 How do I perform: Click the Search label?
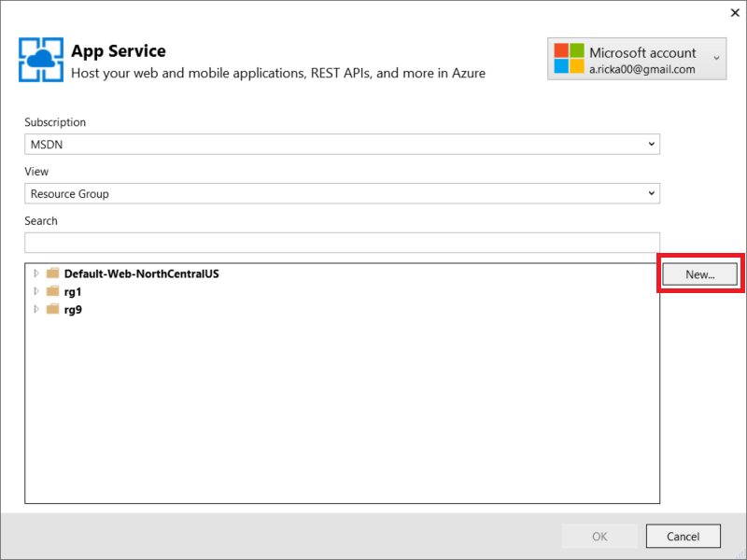41,221
